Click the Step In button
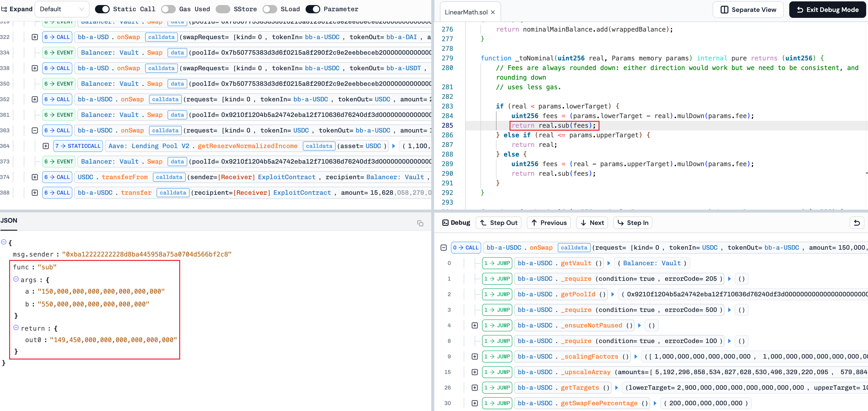 pos(633,223)
